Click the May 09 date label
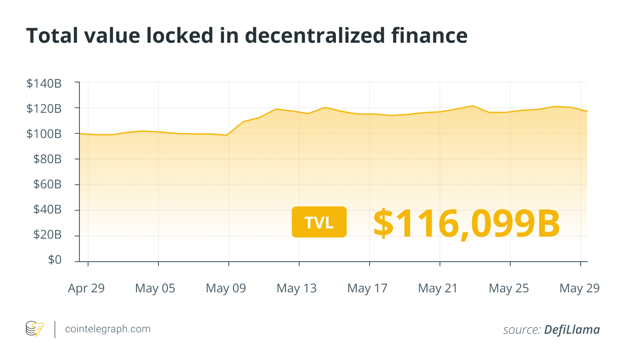Image resolution: width=626 pixels, height=364 pixels. point(226,288)
